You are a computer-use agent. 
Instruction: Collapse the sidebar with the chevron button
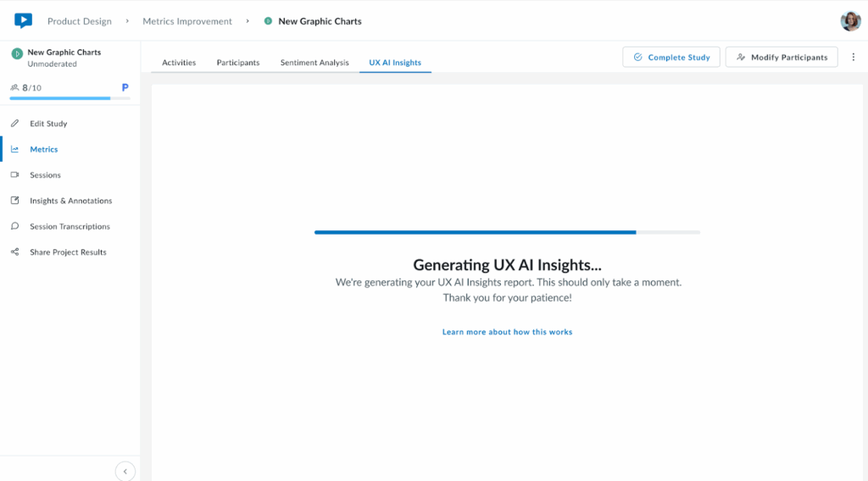pos(125,472)
